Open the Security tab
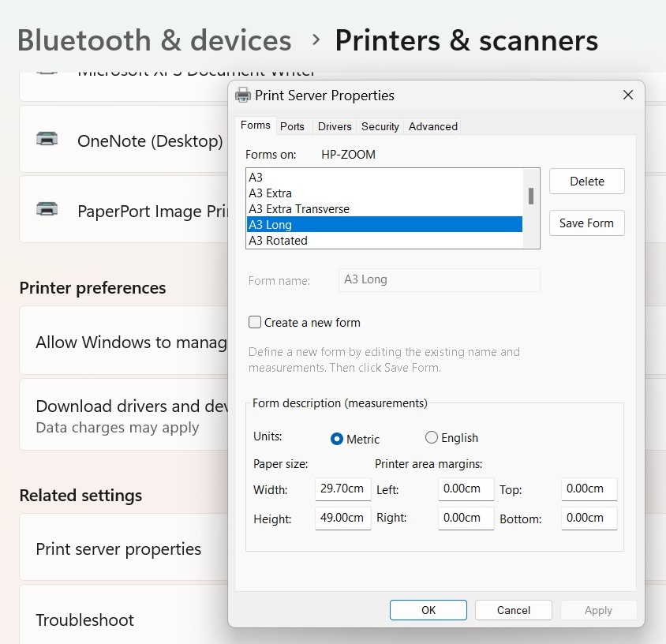This screenshot has width=666, height=644. [x=380, y=126]
